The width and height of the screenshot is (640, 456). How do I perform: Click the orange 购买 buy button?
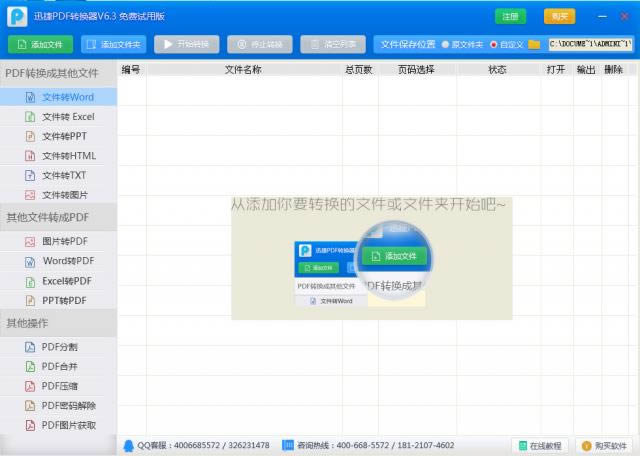(560, 16)
